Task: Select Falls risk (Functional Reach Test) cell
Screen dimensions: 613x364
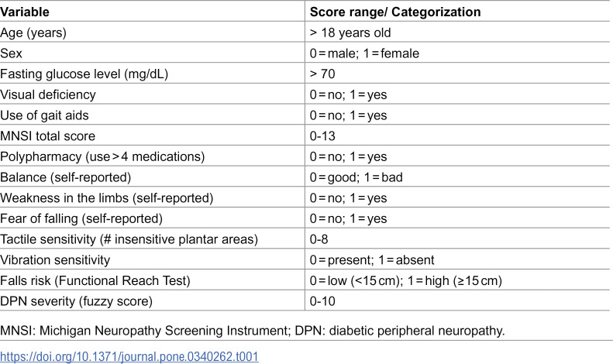Action: coord(95,281)
